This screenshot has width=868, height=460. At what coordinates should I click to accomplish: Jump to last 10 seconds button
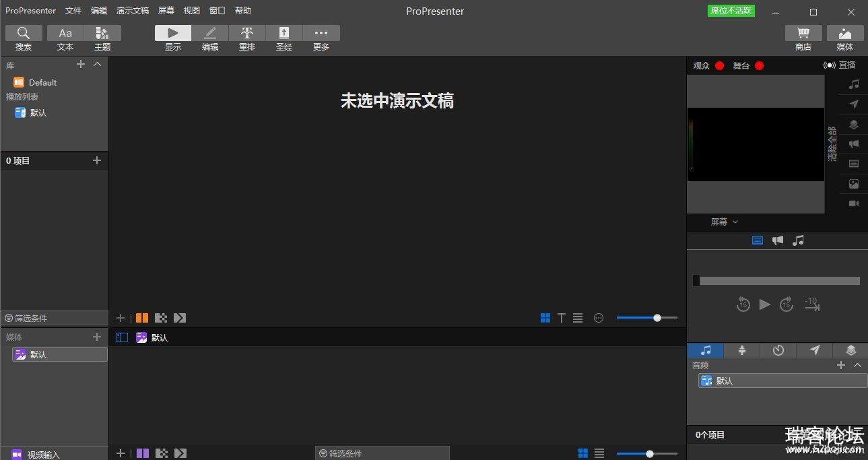point(811,304)
